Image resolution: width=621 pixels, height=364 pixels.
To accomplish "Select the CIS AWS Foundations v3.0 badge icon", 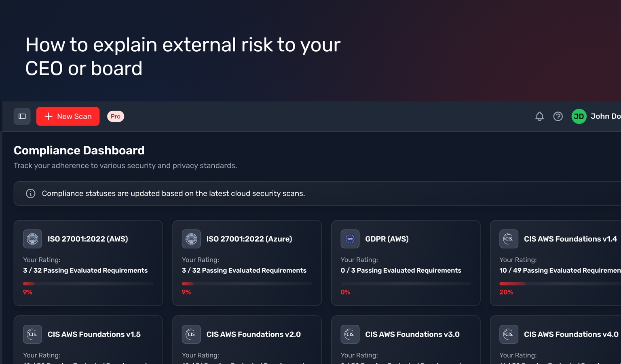I will point(350,334).
